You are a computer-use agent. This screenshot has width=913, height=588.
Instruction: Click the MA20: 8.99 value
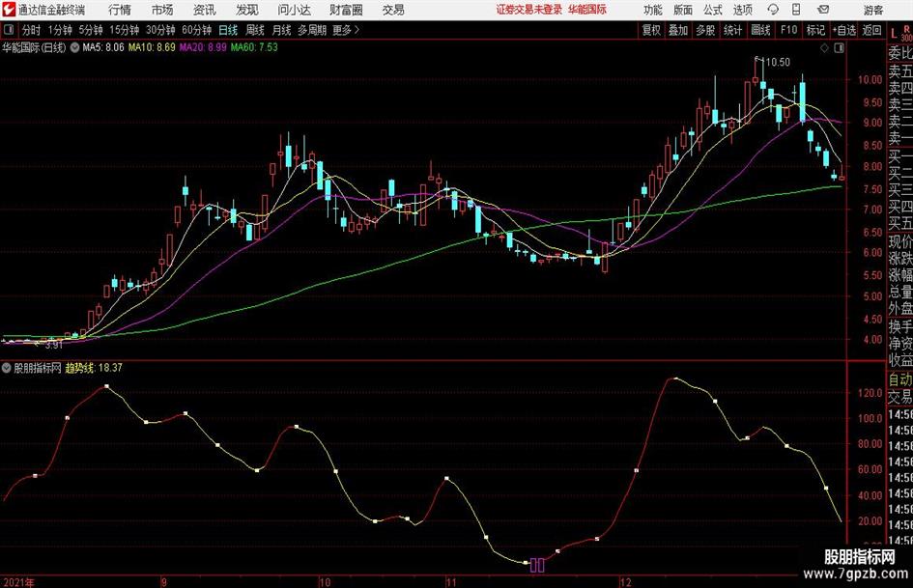(203, 47)
